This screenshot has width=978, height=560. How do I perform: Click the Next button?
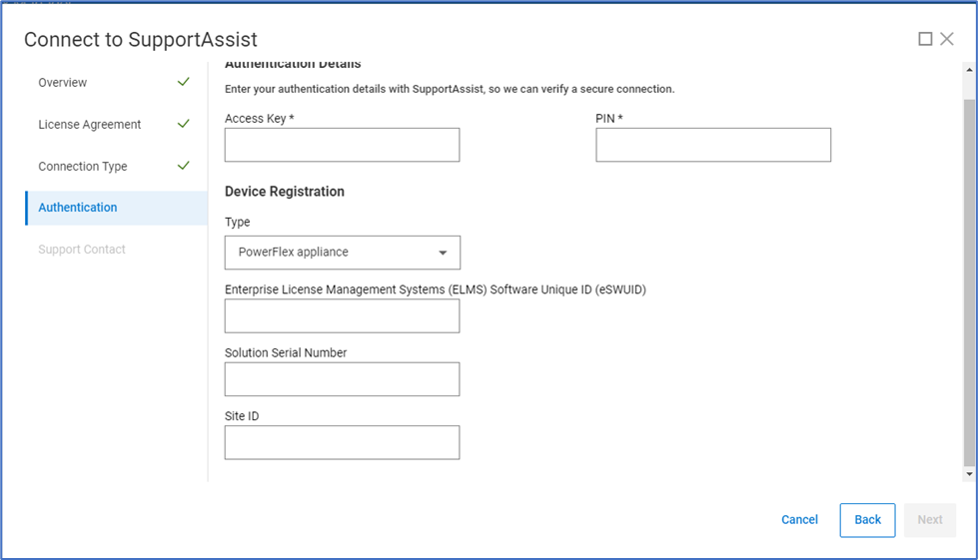pyautogui.click(x=929, y=520)
